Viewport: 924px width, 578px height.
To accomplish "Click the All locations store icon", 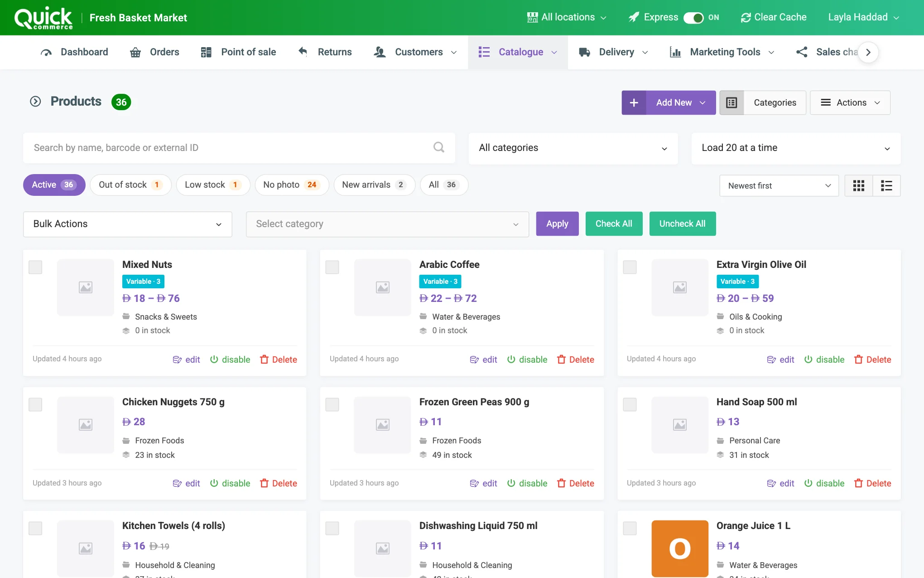I will tap(532, 17).
